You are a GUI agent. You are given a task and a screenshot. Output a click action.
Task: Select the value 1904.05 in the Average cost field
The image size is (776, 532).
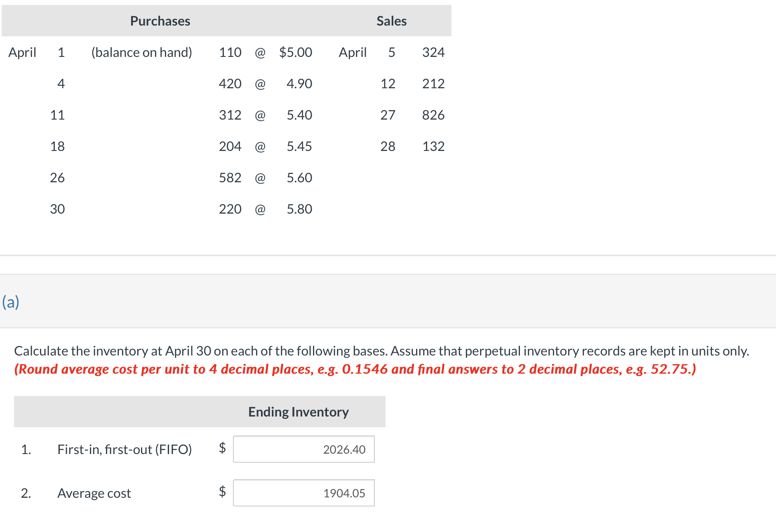pyautogui.click(x=343, y=493)
